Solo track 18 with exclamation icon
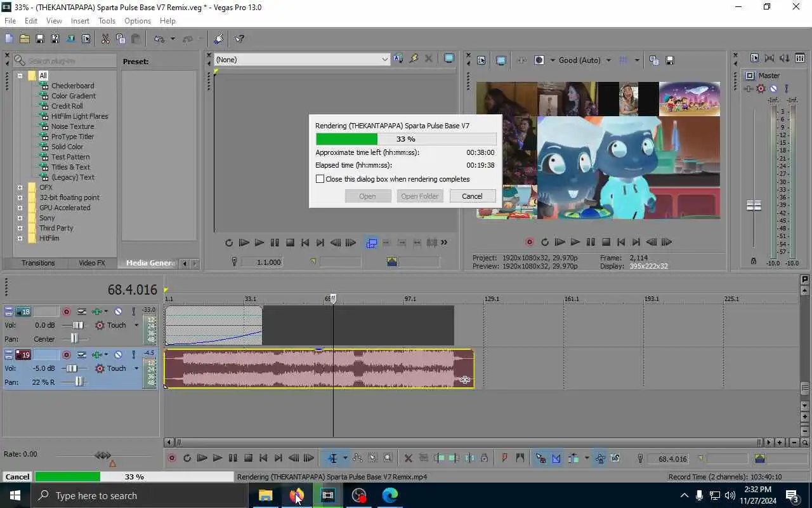The width and height of the screenshot is (812, 508). [133, 312]
